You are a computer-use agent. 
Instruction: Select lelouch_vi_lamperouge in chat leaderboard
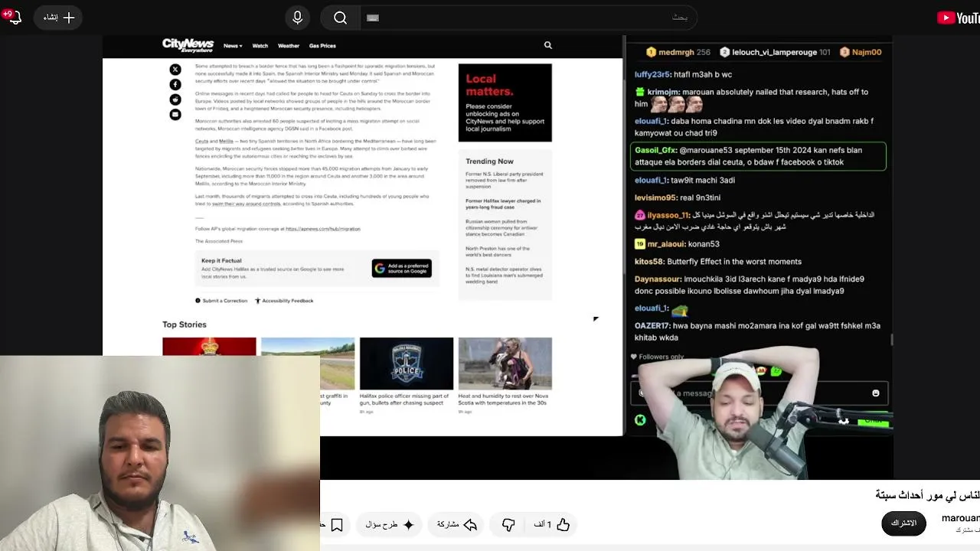(x=775, y=52)
